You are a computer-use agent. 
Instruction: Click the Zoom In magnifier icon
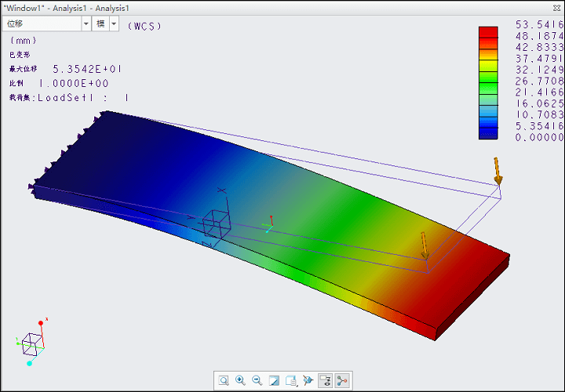pyautogui.click(x=240, y=380)
